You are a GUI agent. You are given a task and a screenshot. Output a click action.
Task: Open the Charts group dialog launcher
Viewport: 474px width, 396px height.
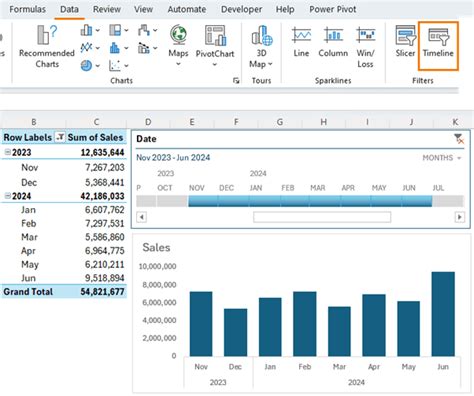tap(236, 80)
